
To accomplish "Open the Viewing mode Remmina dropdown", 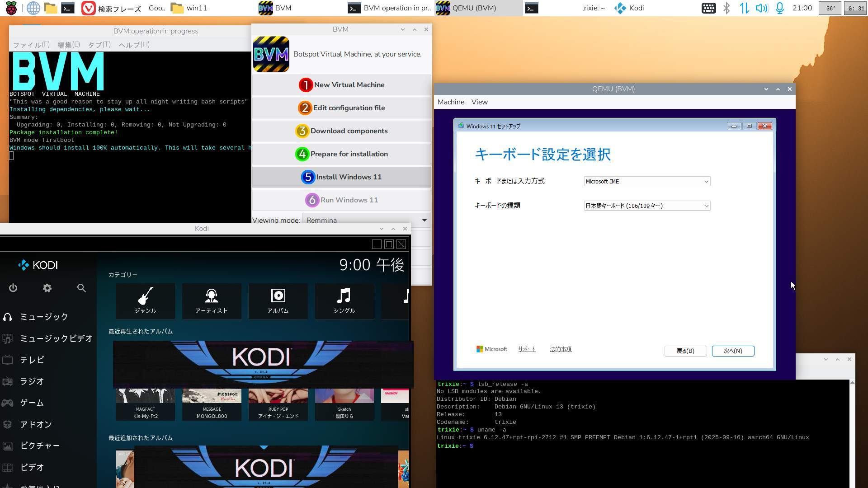I will (366, 220).
